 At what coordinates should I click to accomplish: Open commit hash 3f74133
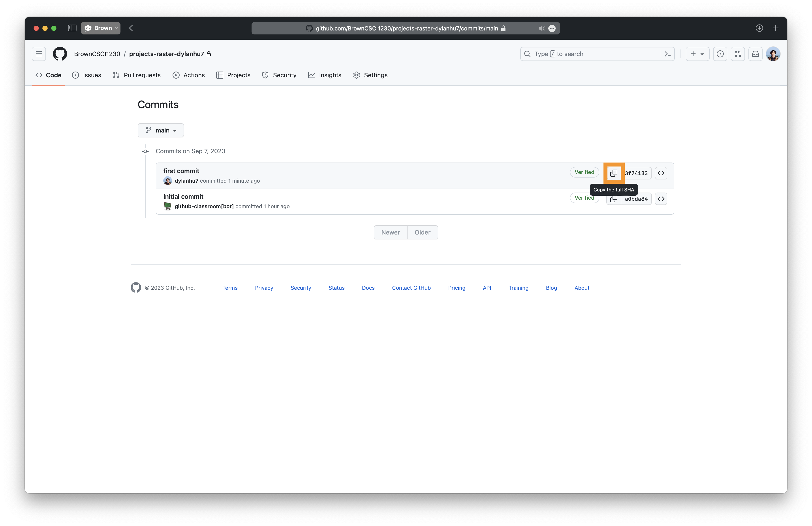pos(636,173)
